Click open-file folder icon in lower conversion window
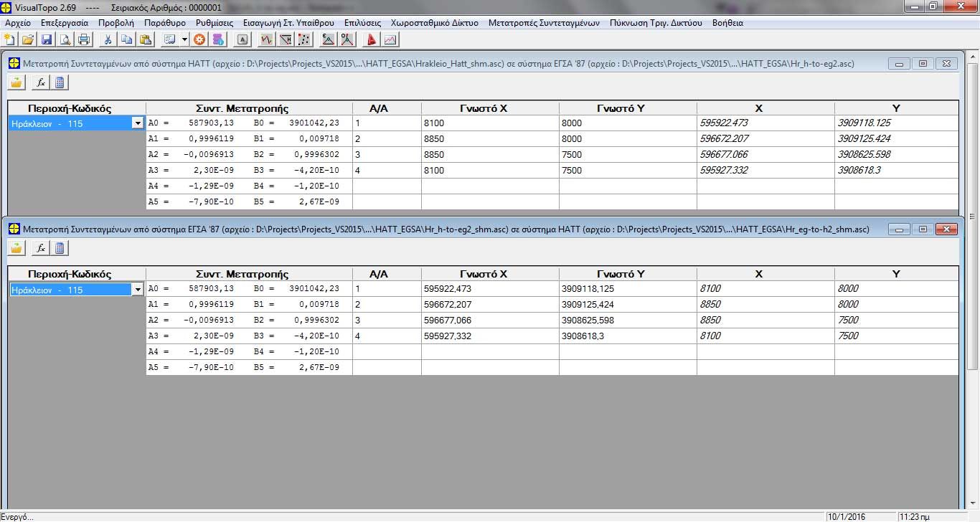The width and height of the screenshot is (980, 522). (17, 248)
